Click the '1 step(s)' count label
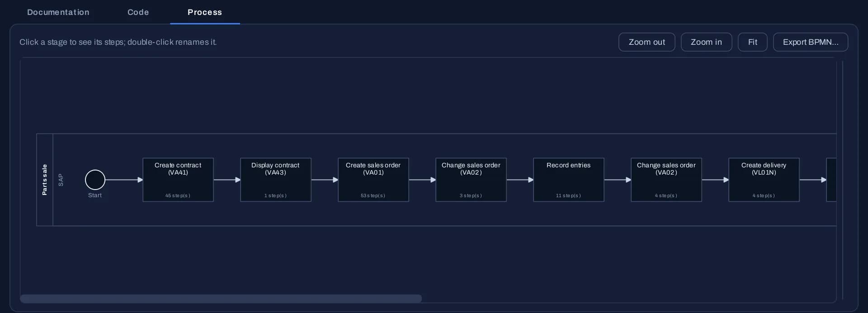This screenshot has width=868, height=313. 275,195
